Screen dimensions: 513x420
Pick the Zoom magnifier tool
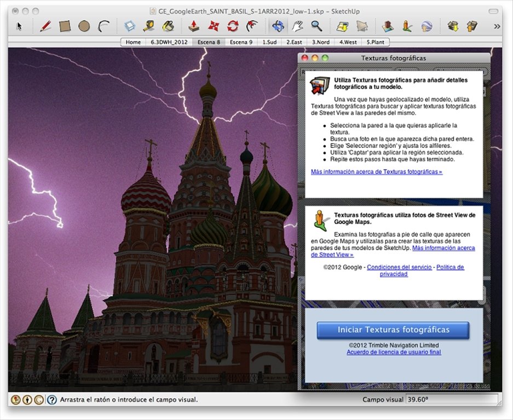click(x=316, y=26)
